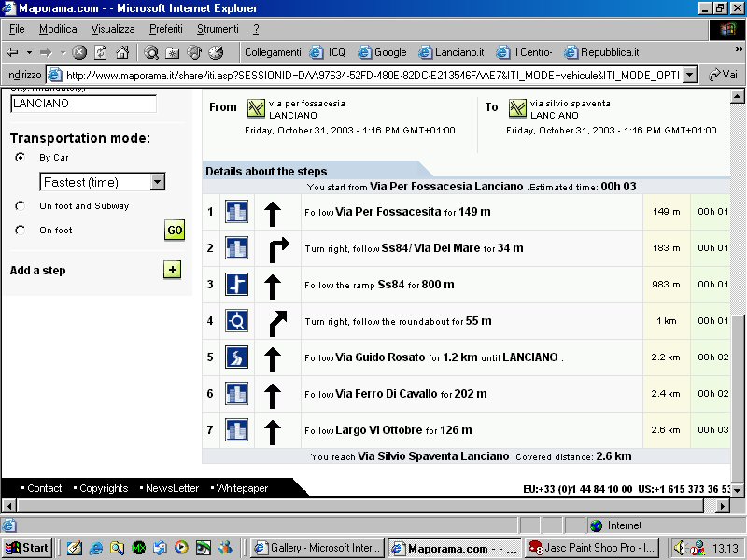Select the By Car transportation mode
This screenshot has width=747, height=560.
coord(20,157)
